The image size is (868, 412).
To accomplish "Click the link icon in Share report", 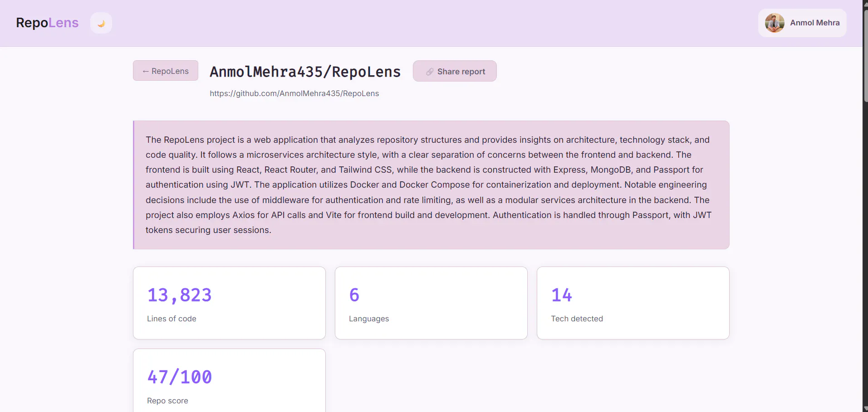I will (x=429, y=72).
